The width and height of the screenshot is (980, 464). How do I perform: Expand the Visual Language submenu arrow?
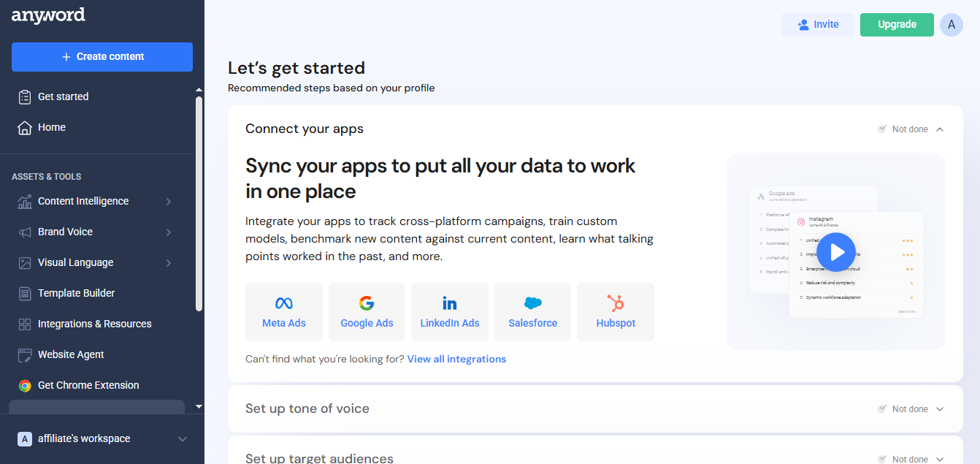point(169,262)
